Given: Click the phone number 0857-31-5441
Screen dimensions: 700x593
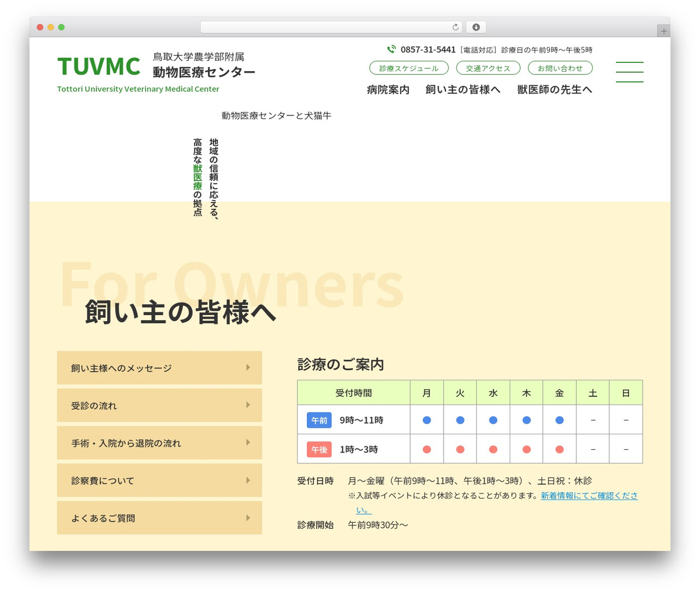Looking at the screenshot, I should [x=428, y=50].
